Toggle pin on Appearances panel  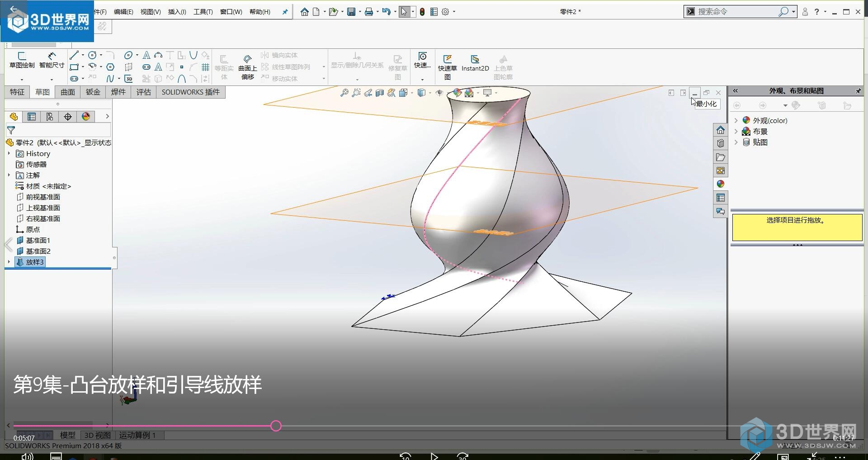(858, 91)
